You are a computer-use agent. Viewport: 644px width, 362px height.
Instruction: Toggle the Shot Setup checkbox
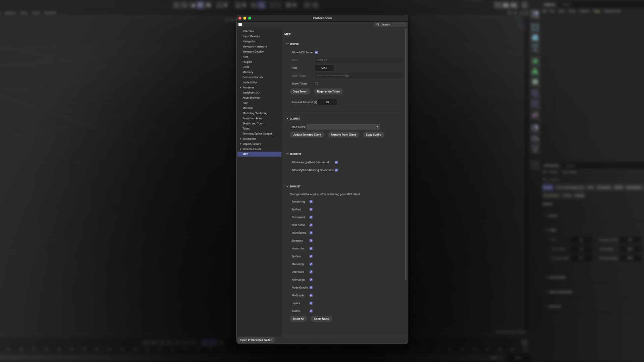click(x=311, y=225)
